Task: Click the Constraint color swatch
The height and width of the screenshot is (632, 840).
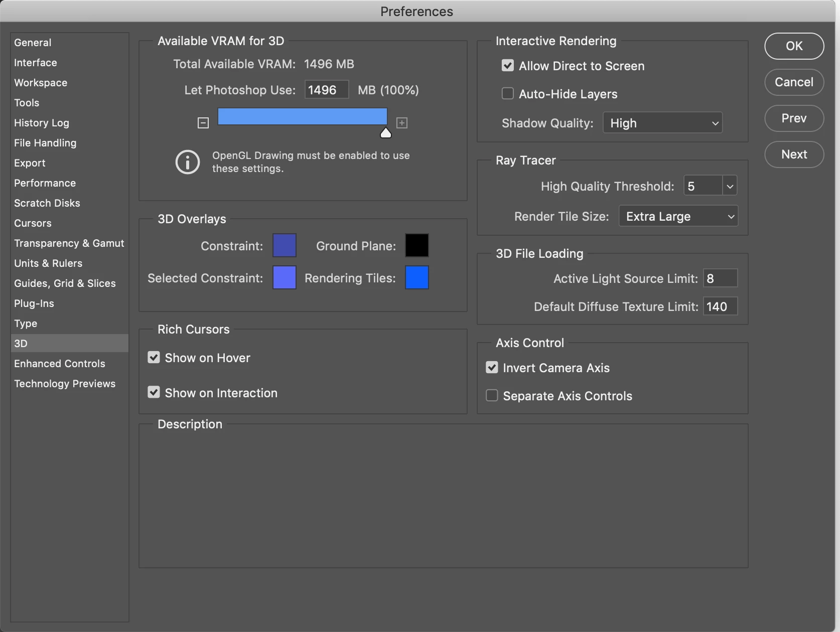Action: click(x=285, y=245)
